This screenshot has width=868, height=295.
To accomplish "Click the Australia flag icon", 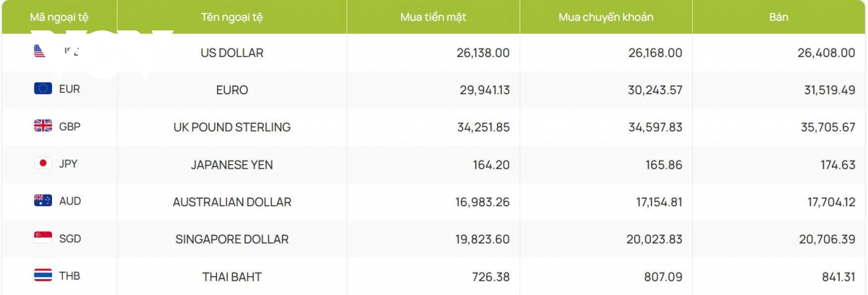I will click(43, 201).
